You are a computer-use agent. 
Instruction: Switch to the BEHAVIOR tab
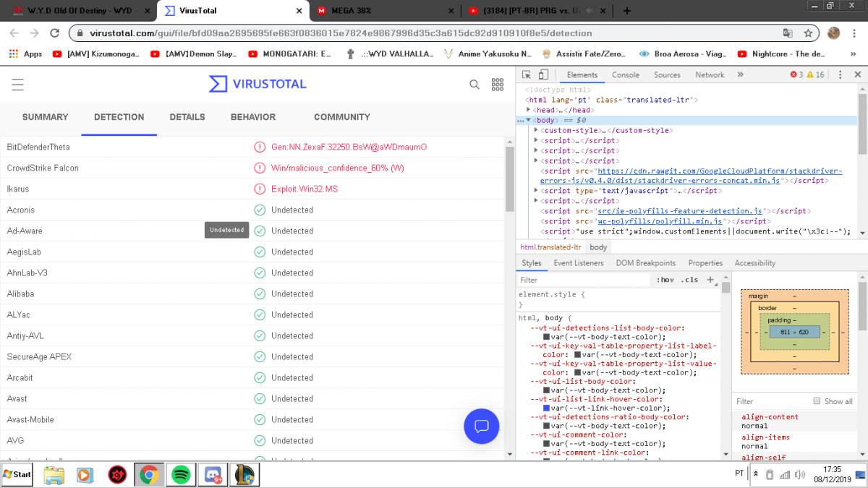[x=253, y=117]
